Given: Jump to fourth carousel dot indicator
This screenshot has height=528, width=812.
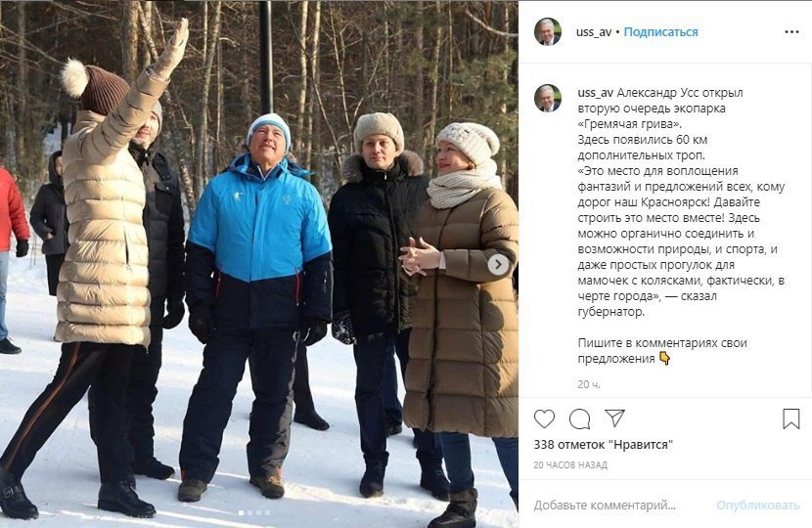Looking at the screenshot, I should click(267, 513).
